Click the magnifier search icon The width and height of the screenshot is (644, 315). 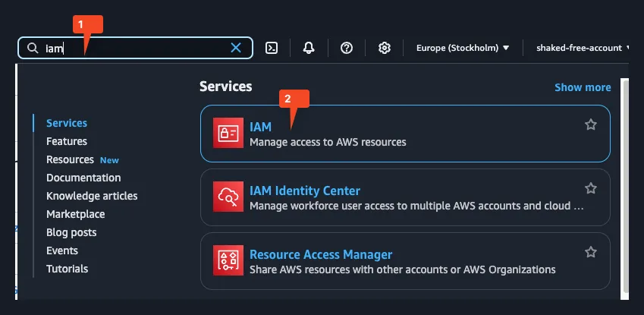pos(33,48)
